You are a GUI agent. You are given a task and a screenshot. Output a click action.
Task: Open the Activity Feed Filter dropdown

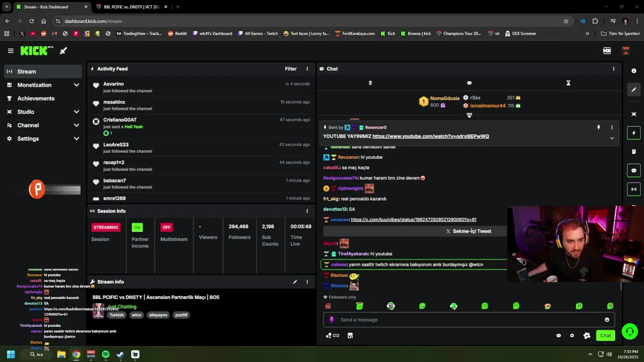coord(291,69)
